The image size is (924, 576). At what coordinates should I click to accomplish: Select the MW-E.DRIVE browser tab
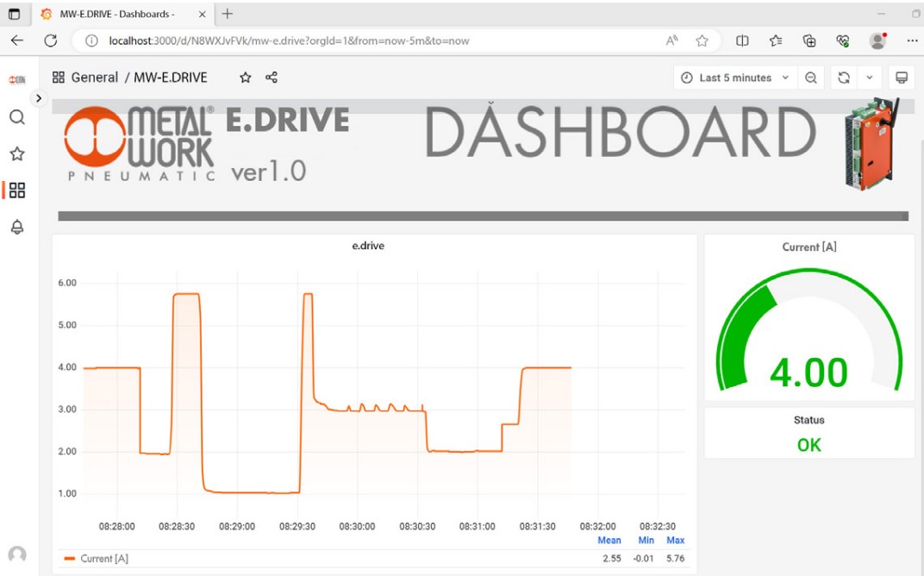click(x=115, y=14)
